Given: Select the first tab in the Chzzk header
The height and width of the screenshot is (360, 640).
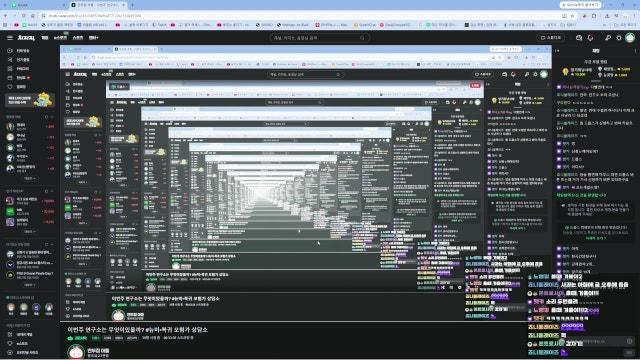Looking at the screenshot, I should [45, 38].
